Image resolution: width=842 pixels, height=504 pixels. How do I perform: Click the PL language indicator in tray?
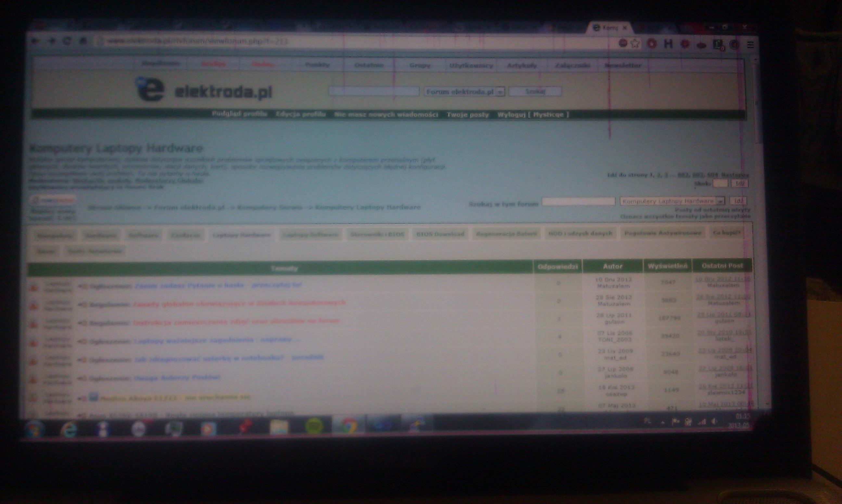click(648, 421)
